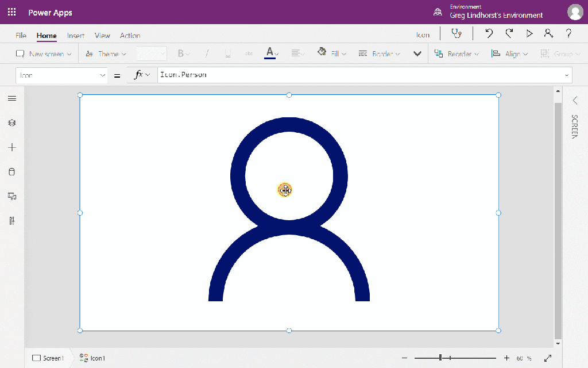This screenshot has width=588, height=368.
Task: Open the File menu
Action: [x=21, y=36]
